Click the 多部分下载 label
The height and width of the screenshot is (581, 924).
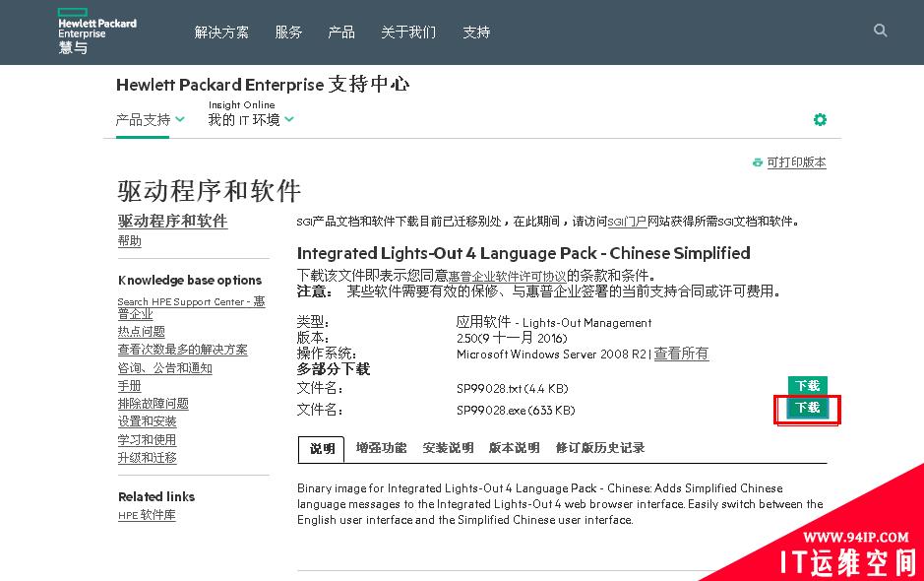click(333, 369)
